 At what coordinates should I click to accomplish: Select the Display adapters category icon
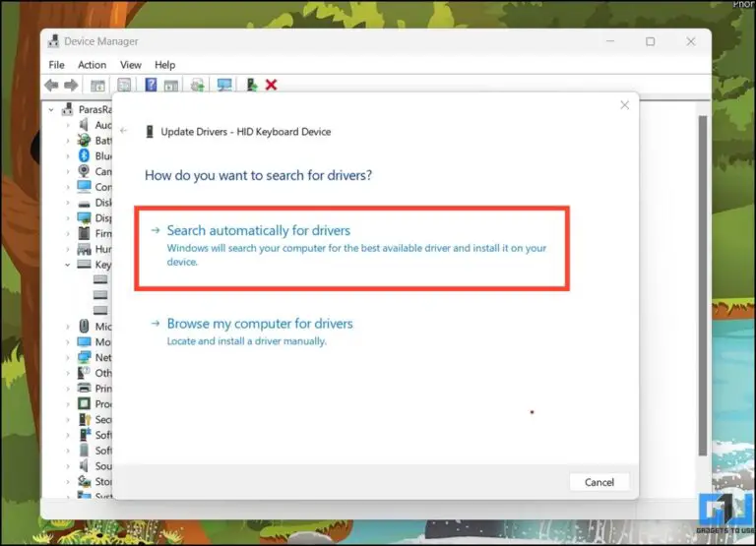[84, 217]
